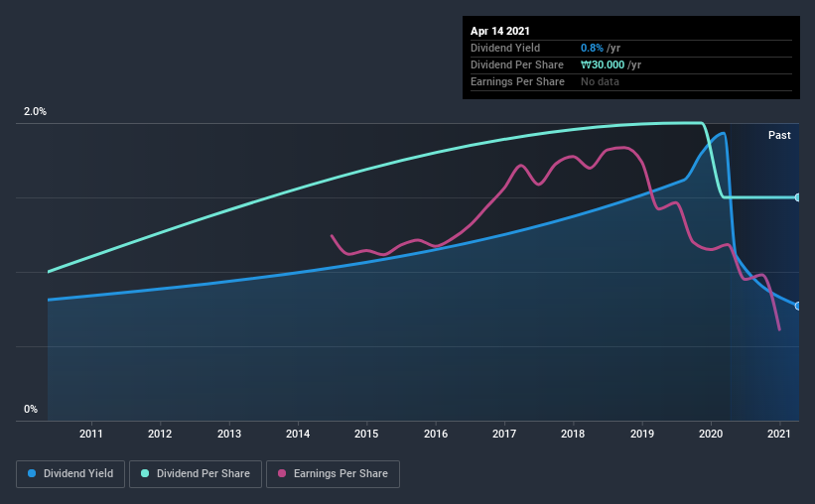Click the 2.0% y-axis label

point(35,111)
